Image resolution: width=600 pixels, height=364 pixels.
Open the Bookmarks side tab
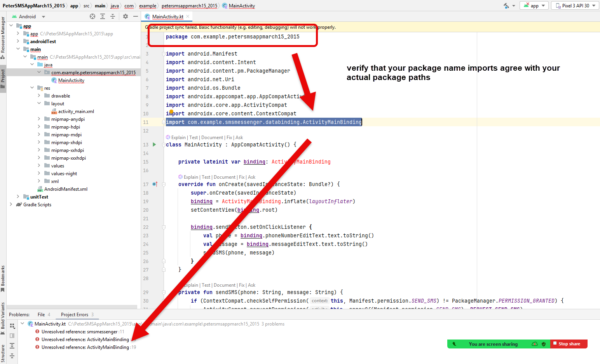click(x=3, y=279)
